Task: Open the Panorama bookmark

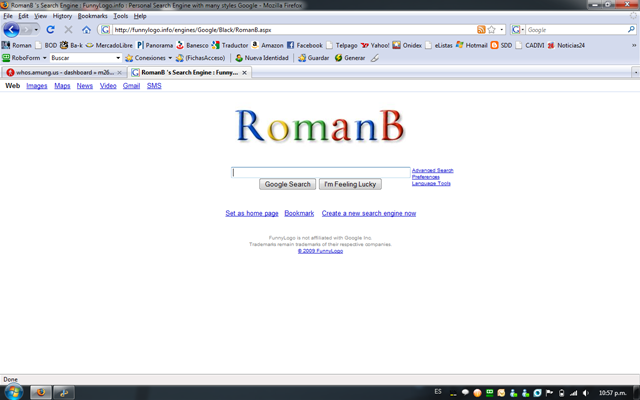Action: point(155,45)
